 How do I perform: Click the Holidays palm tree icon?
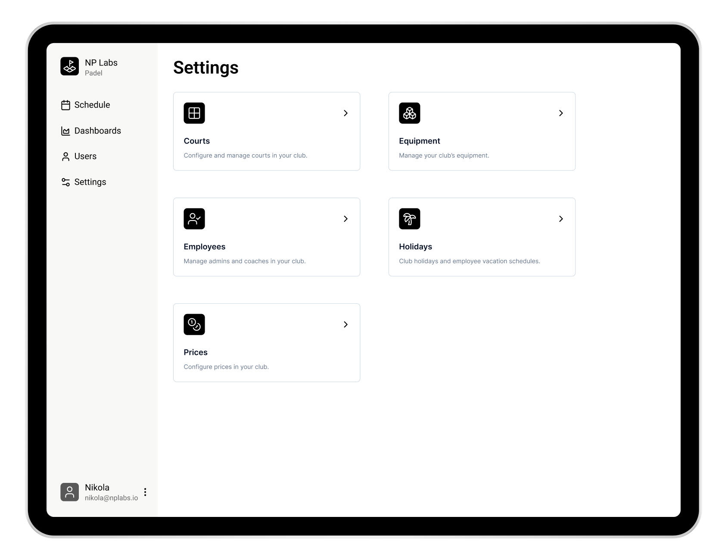point(409,219)
